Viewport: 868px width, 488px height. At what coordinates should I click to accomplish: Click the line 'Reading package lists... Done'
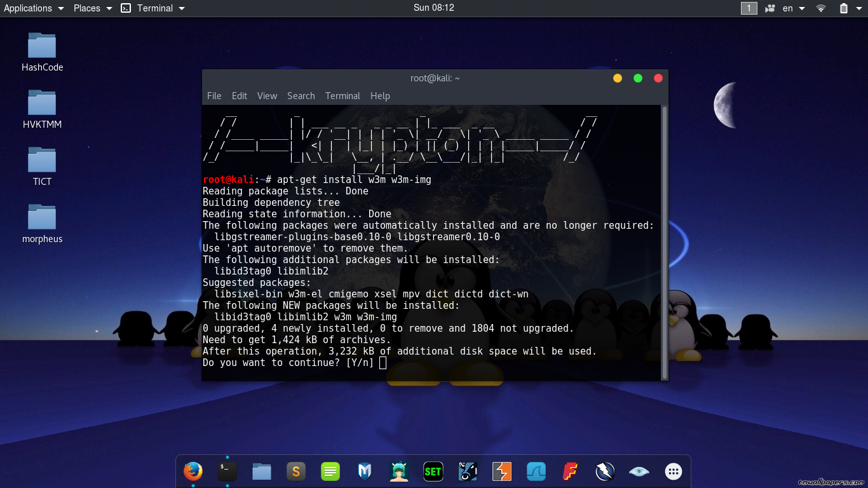pyautogui.click(x=285, y=191)
